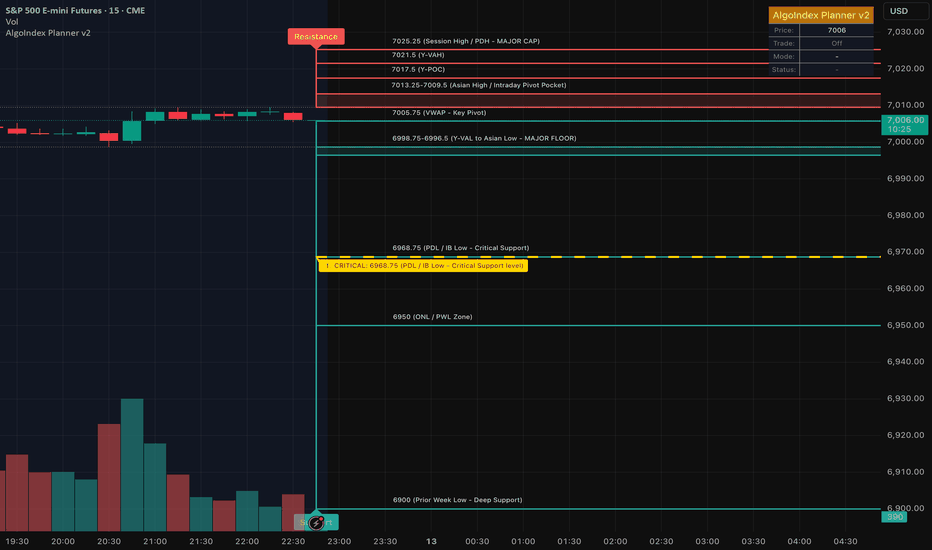Image resolution: width=932 pixels, height=550 pixels.
Task: Click the 6950 ONL / PWL Zone label
Action: [432, 317]
